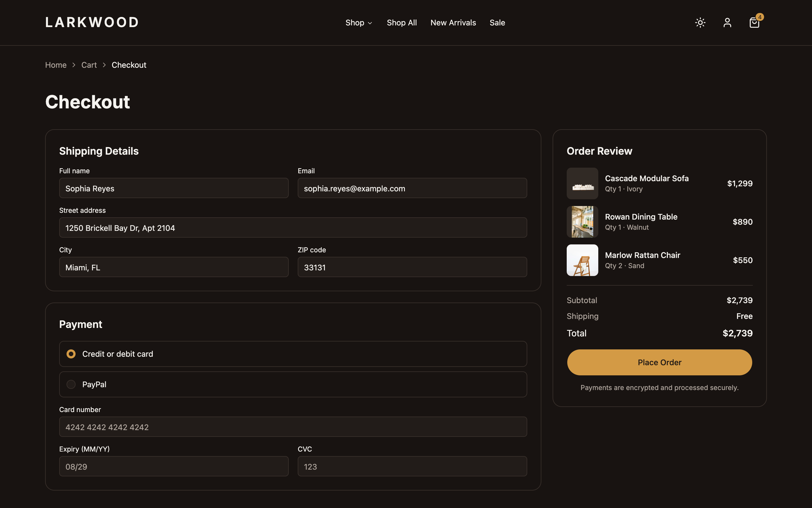Open the user account icon
The image size is (812, 508).
(727, 23)
